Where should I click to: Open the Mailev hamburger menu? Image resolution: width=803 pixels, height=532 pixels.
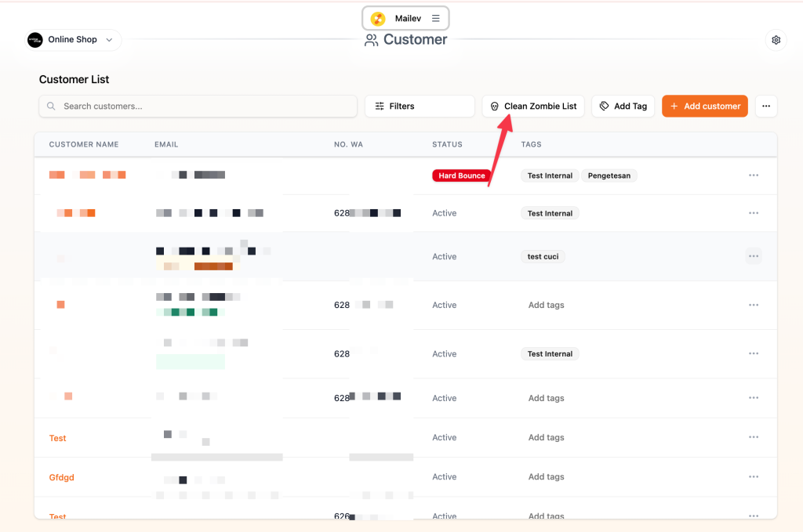tap(436, 19)
